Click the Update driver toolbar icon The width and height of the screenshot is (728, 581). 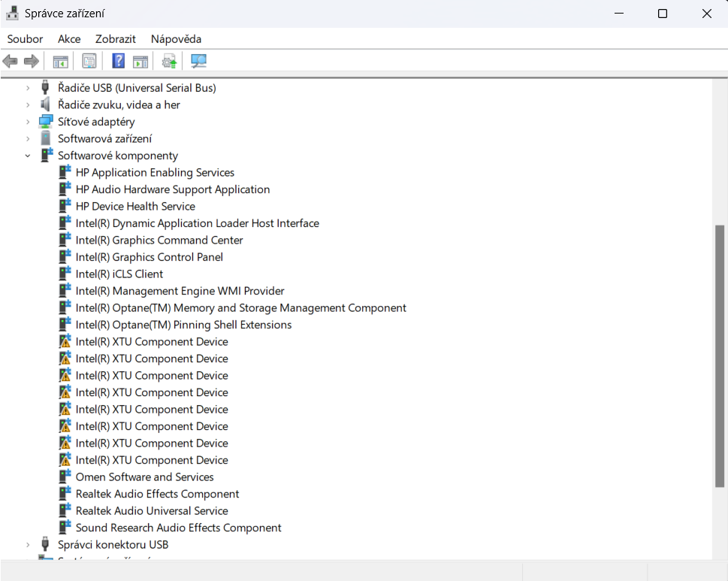pos(170,61)
